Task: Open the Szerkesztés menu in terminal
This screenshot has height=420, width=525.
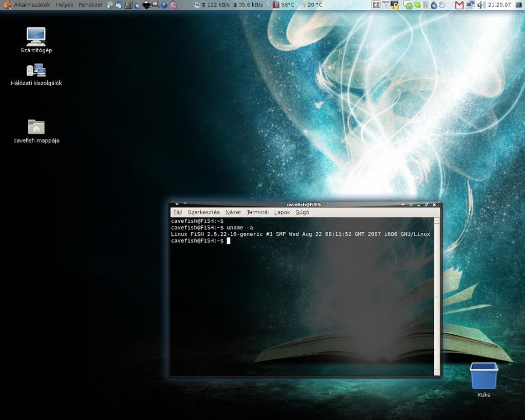Action: 204,212
